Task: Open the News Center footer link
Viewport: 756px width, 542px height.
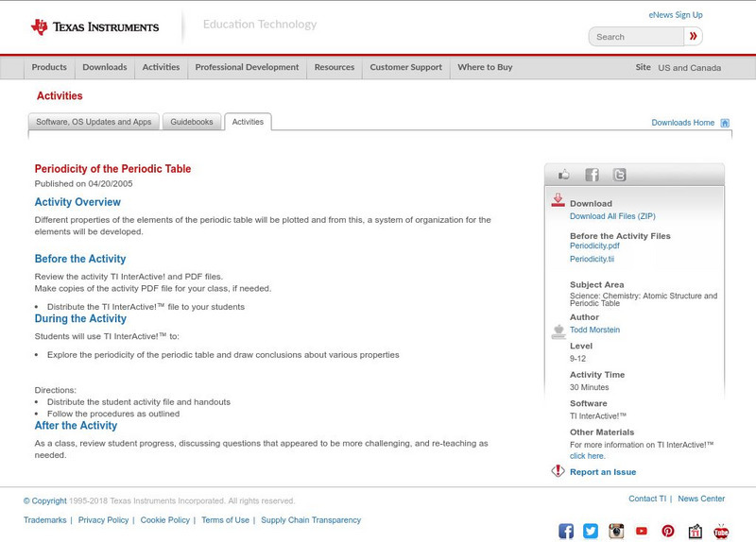Action: pyautogui.click(x=701, y=499)
